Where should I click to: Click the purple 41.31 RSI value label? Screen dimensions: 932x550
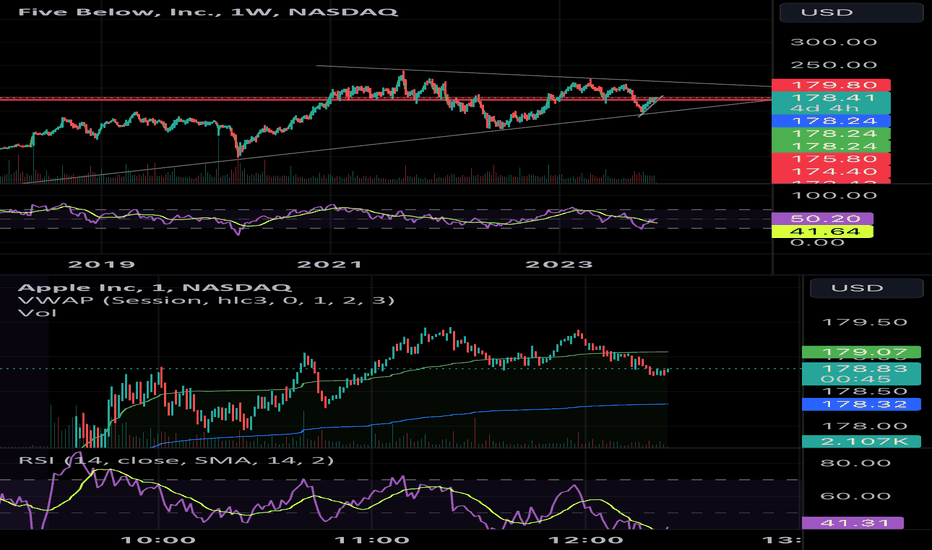853,523
